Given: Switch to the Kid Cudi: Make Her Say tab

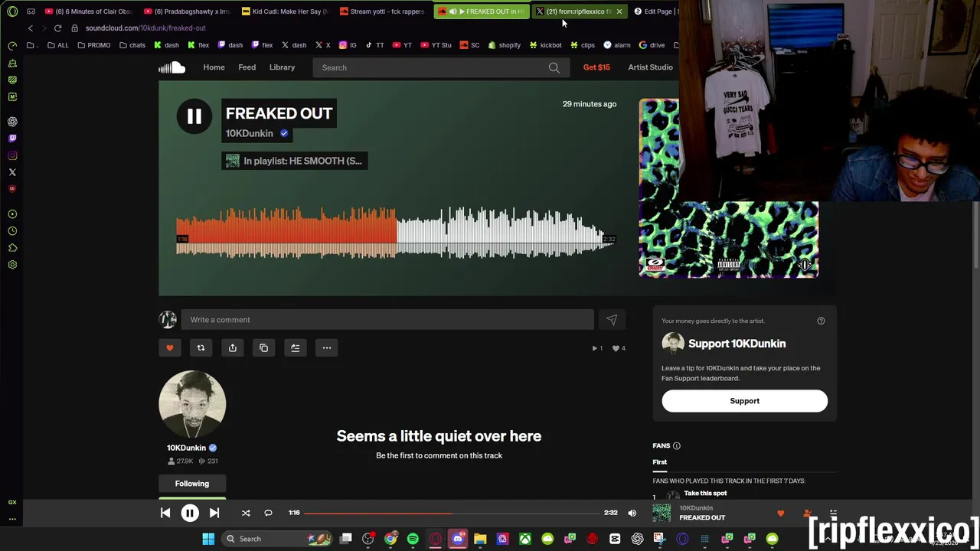Looking at the screenshot, I should click(285, 11).
